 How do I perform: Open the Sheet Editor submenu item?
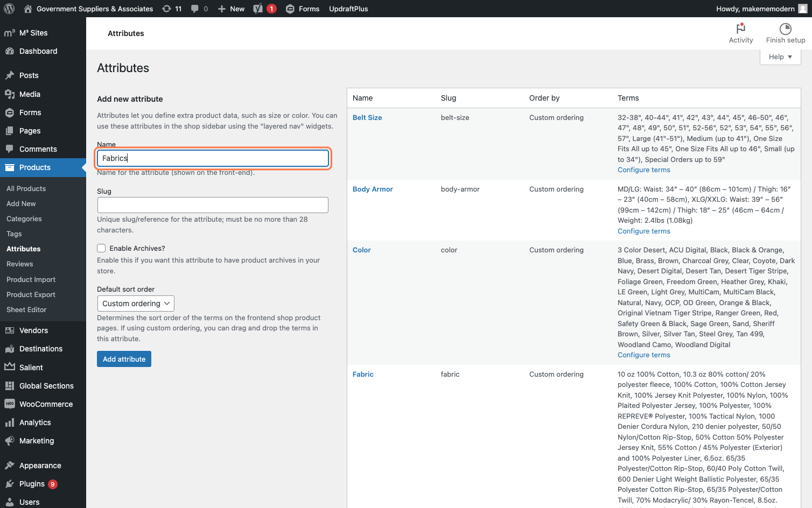26,309
